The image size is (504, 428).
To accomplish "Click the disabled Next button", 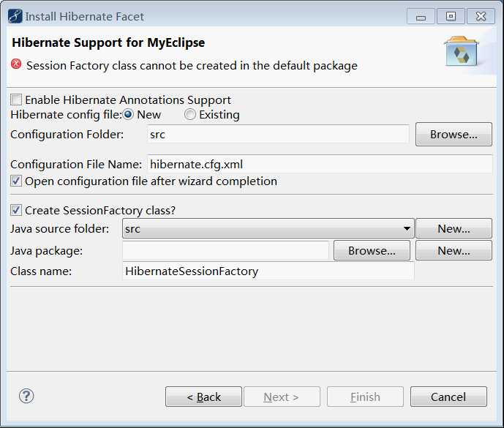I will 282,397.
